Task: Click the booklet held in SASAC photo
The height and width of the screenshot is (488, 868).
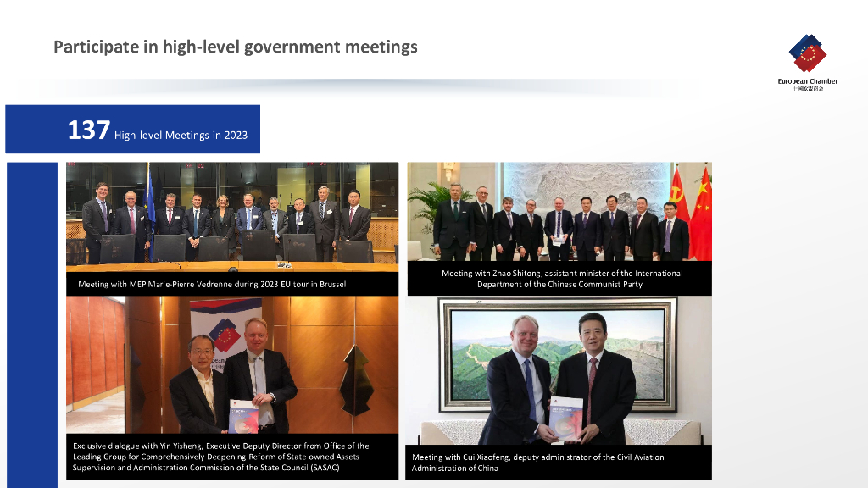Action: coord(243,416)
